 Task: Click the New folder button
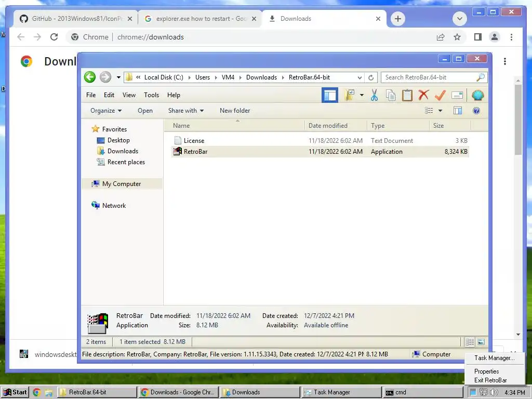tap(235, 111)
